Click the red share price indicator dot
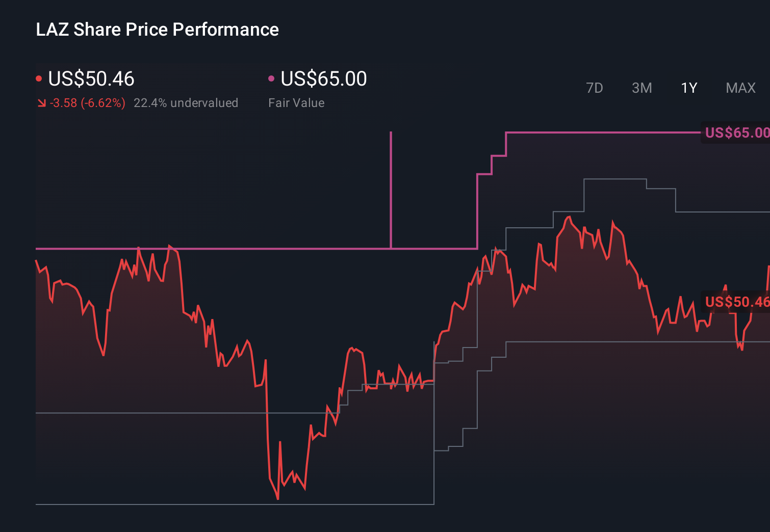770x532 pixels. tap(39, 78)
